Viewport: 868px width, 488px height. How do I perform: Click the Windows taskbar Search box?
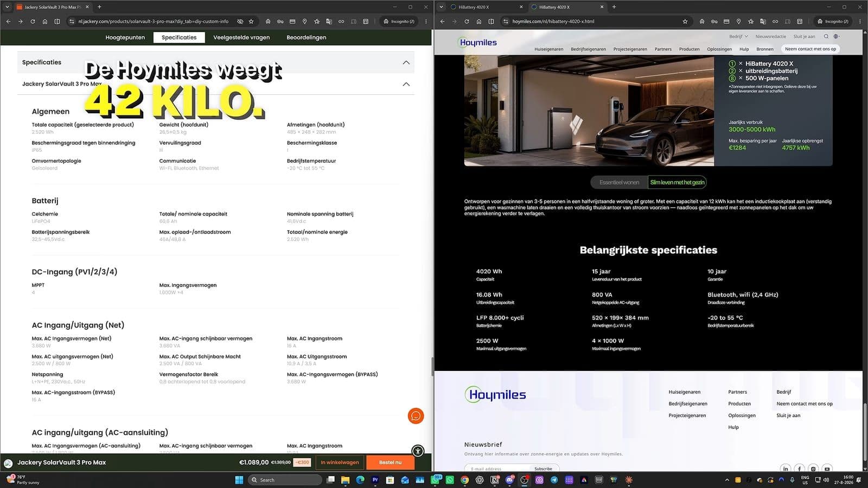pos(284,480)
